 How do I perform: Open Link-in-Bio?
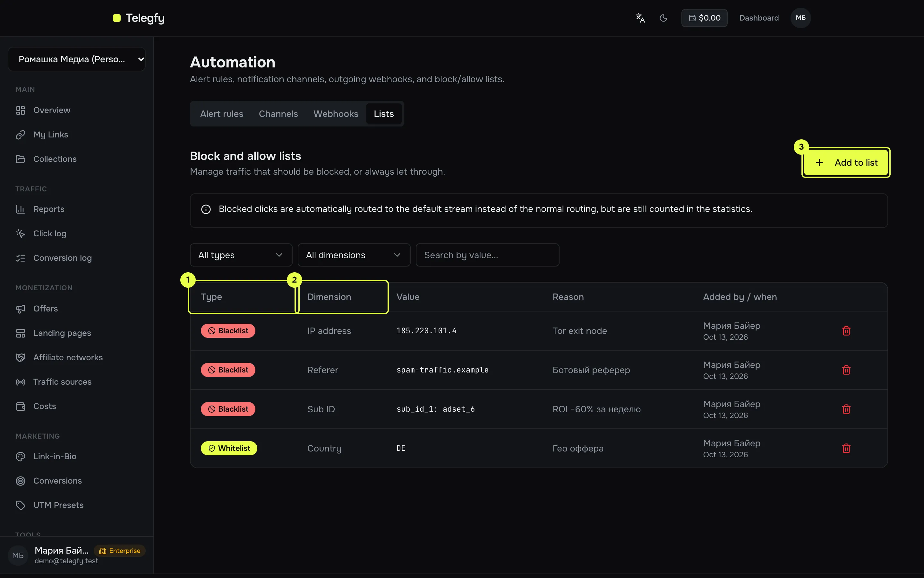pos(77,456)
